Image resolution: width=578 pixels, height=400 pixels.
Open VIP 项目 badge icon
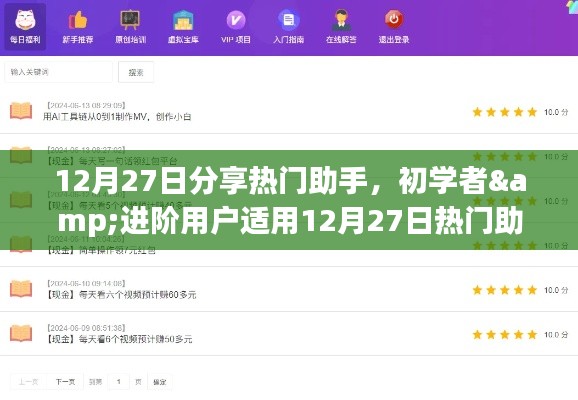pos(236,20)
